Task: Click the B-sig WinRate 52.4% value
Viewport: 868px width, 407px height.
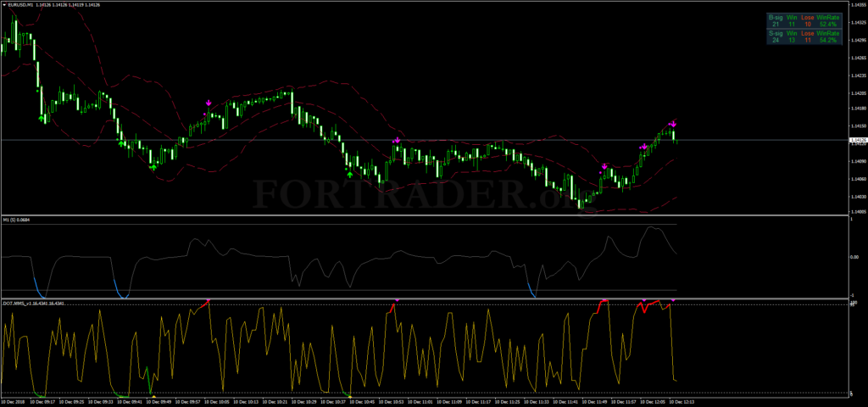Action: (x=829, y=24)
